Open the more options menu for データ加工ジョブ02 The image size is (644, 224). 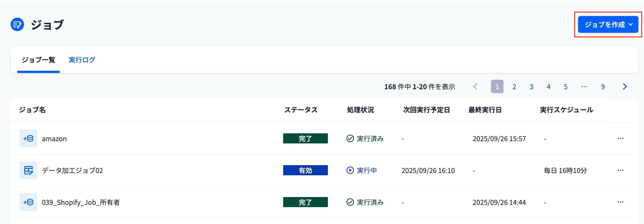coord(621,171)
